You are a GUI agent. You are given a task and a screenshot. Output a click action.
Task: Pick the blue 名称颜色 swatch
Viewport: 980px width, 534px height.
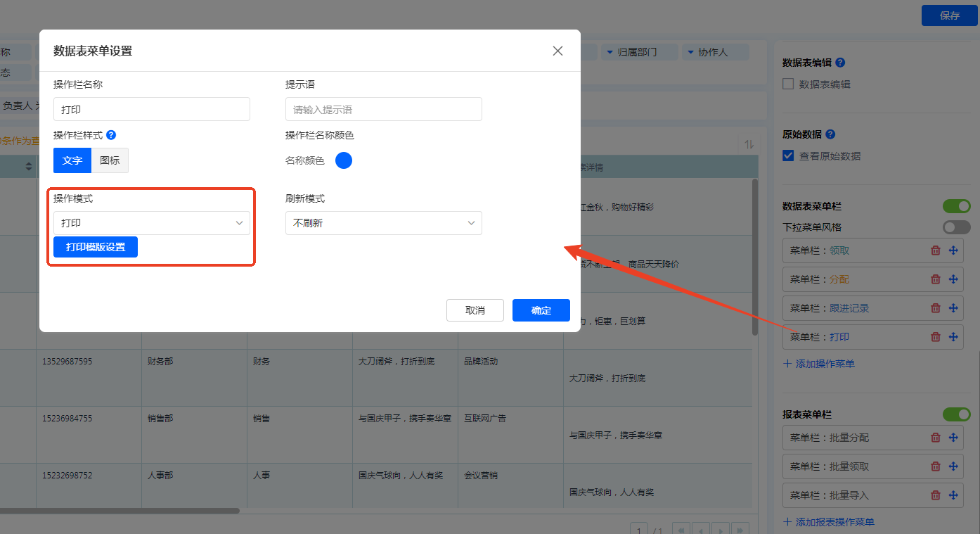(343, 160)
